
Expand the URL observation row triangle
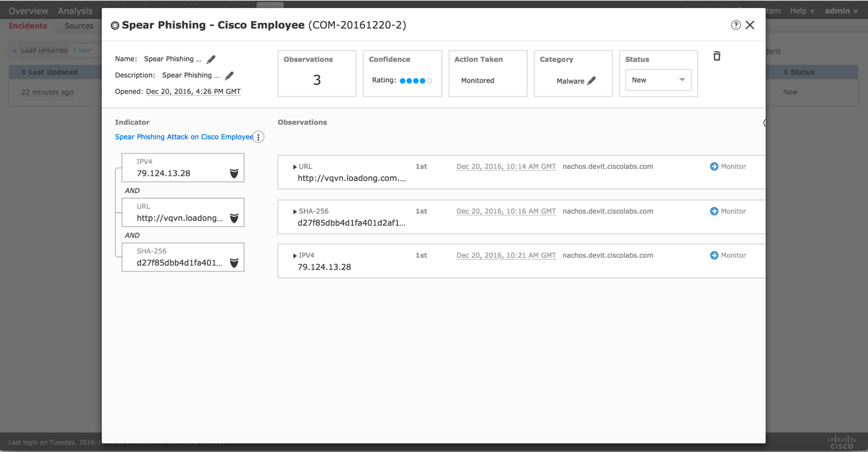[x=295, y=167]
